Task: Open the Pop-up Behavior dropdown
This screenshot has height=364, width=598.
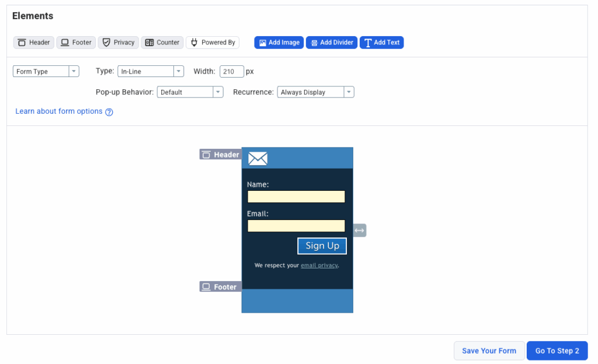Action: point(190,92)
